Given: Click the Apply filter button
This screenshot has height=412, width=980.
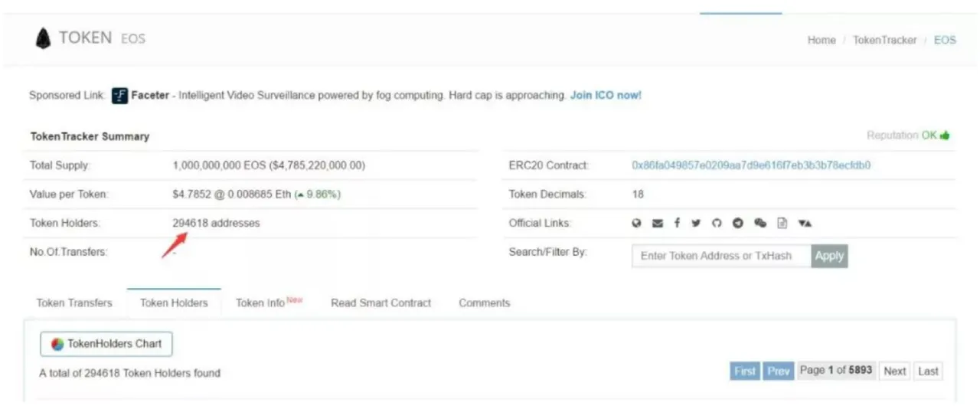Looking at the screenshot, I should (x=829, y=256).
